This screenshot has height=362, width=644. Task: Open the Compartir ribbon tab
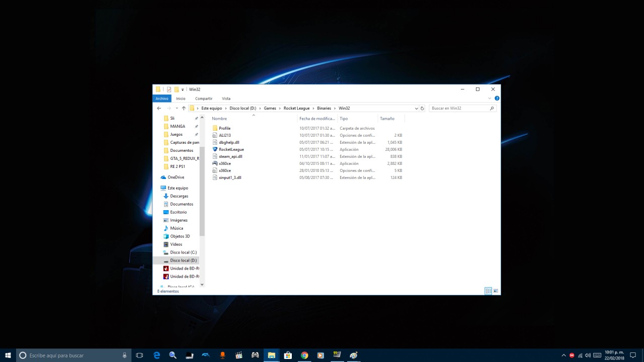coord(204,99)
